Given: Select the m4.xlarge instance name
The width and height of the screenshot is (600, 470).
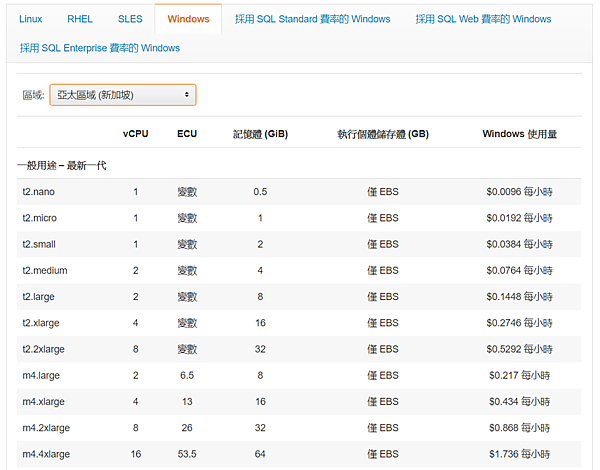Looking at the screenshot, I should click(x=43, y=402).
